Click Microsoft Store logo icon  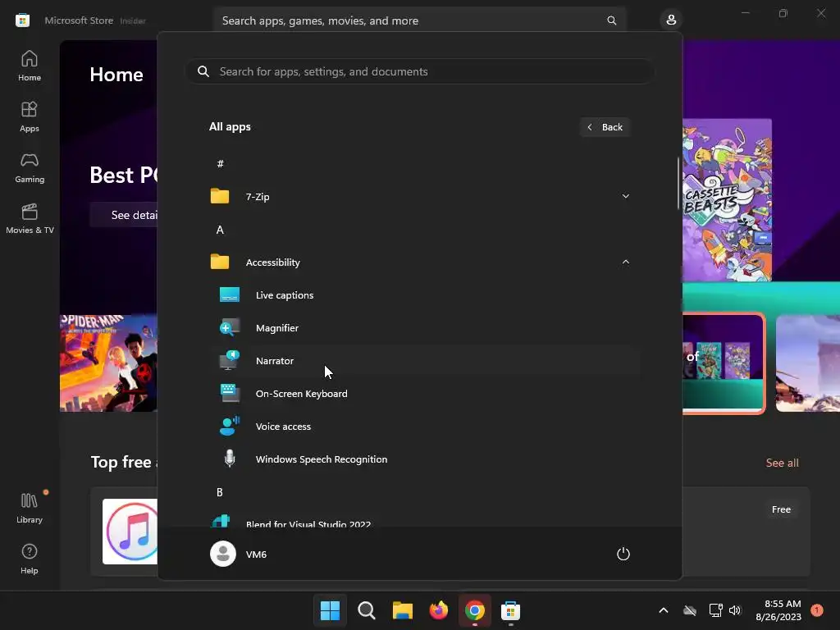[x=22, y=21]
